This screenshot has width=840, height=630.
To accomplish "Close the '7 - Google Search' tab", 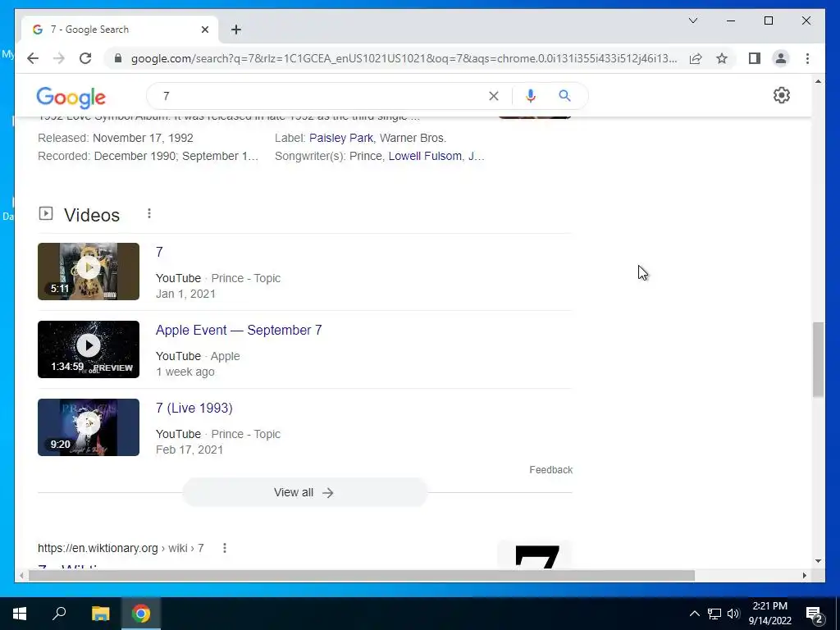I will pyautogui.click(x=204, y=30).
